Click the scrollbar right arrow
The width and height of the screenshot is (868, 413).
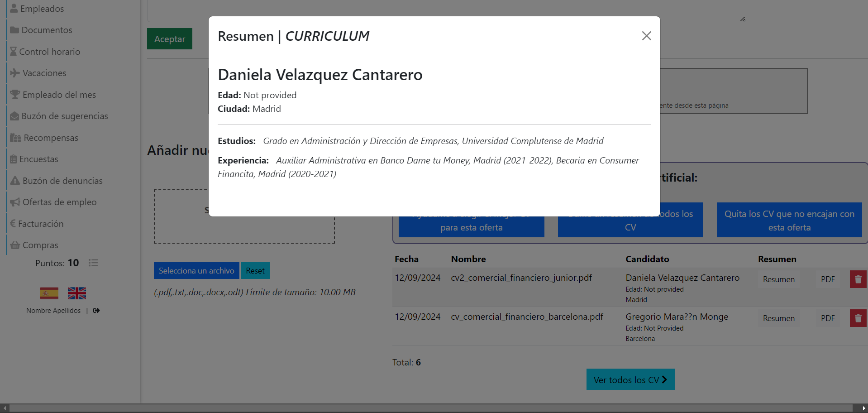[863, 408]
